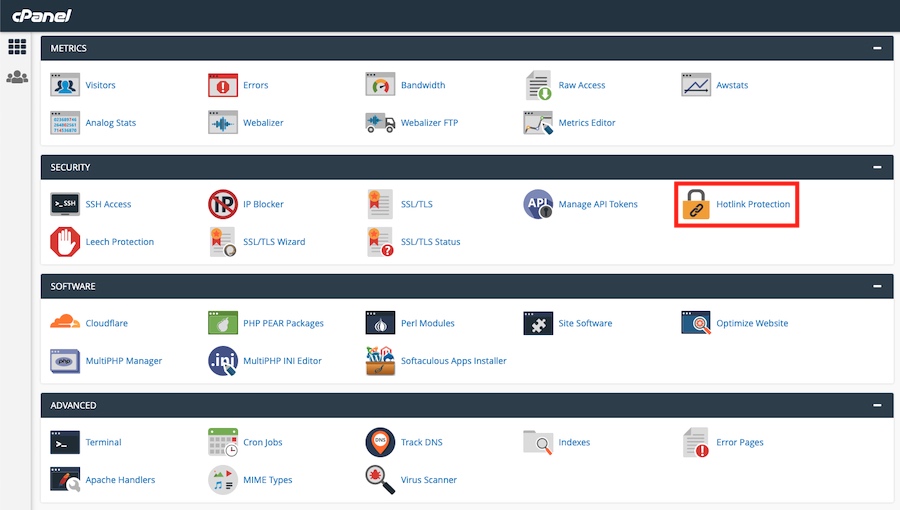Click the Analog Stats icon
The width and height of the screenshot is (900, 510).
coord(65,123)
